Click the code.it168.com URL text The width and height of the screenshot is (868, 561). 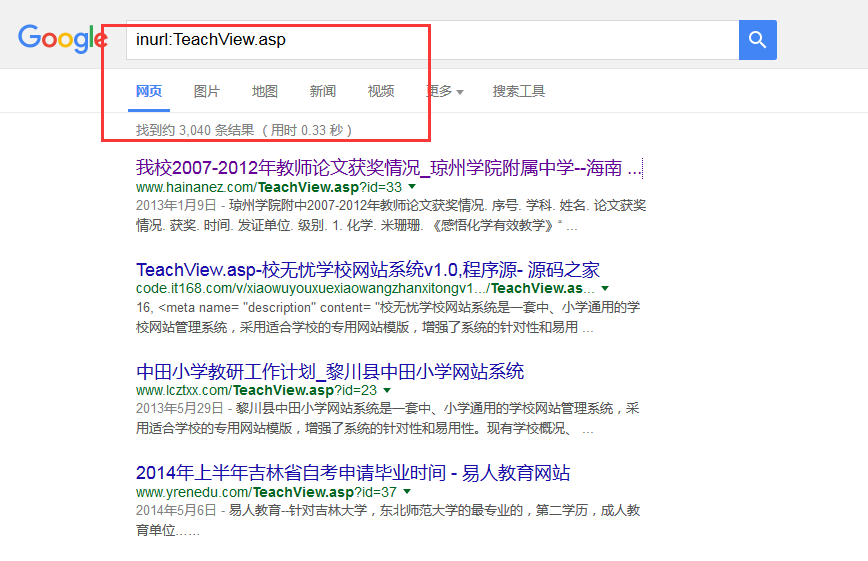(x=365, y=289)
